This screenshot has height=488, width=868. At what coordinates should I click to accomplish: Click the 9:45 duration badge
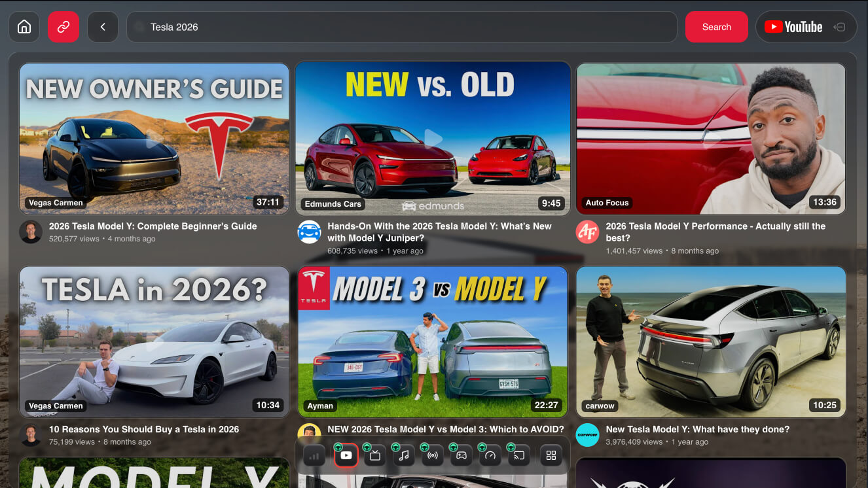tap(551, 203)
